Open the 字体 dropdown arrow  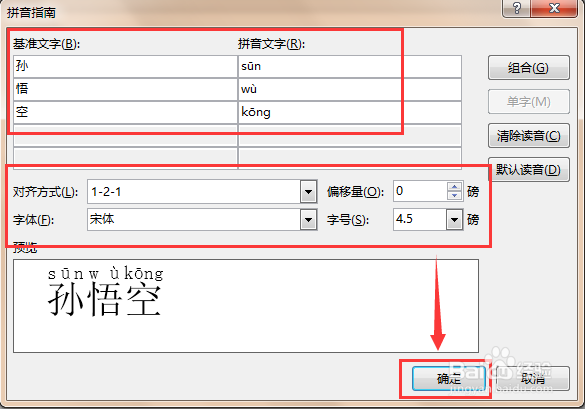[309, 219]
